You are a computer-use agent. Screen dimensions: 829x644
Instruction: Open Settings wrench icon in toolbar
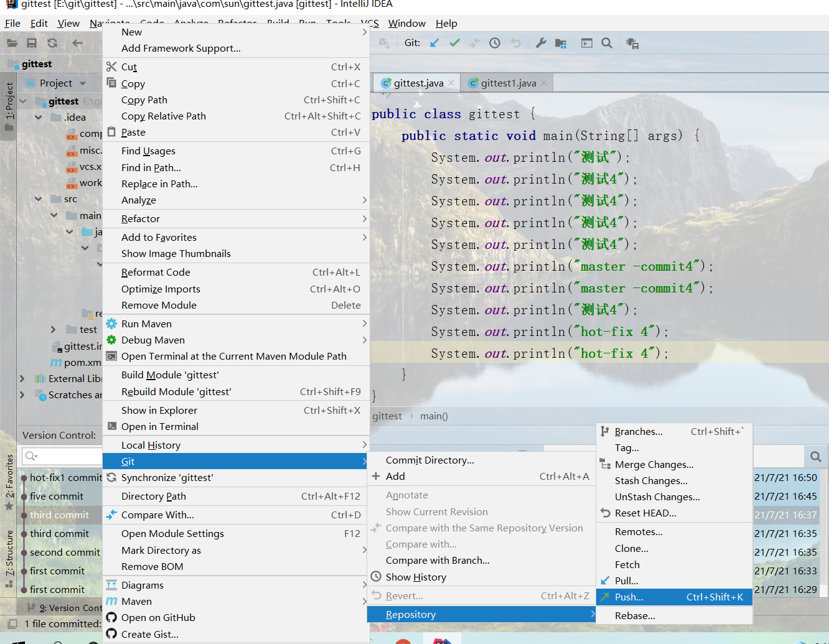(541, 43)
